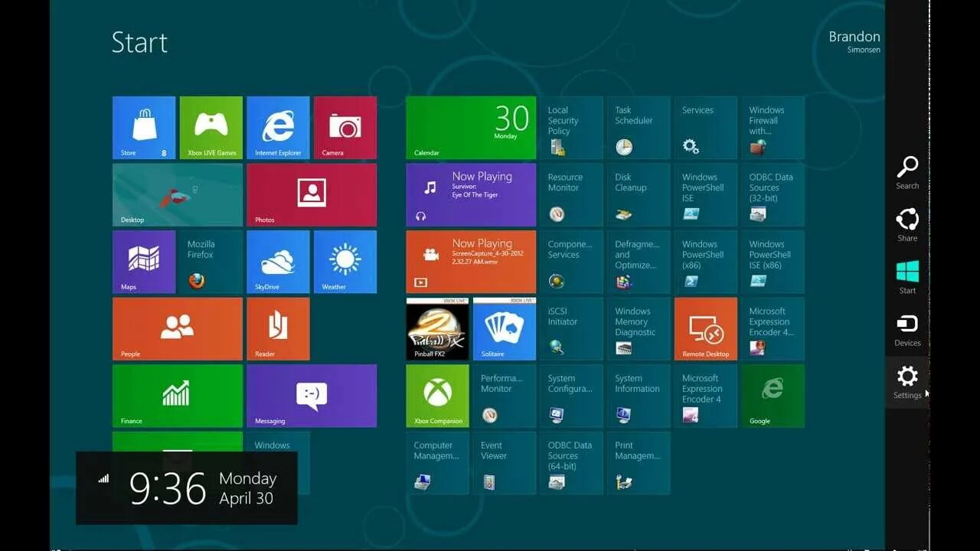
Task: Open the Microsoft Expression Encoder 4 tile with the purple icon
Action: click(x=706, y=396)
